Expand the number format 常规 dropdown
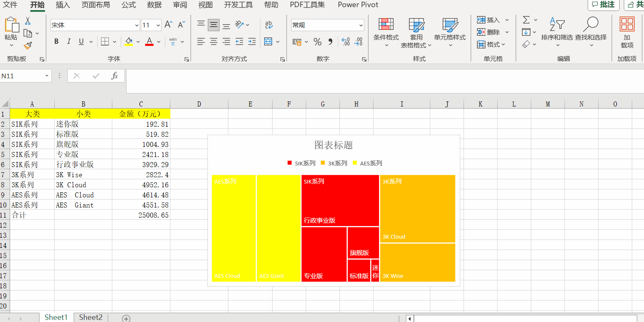This screenshot has width=644, height=322. 362,25
